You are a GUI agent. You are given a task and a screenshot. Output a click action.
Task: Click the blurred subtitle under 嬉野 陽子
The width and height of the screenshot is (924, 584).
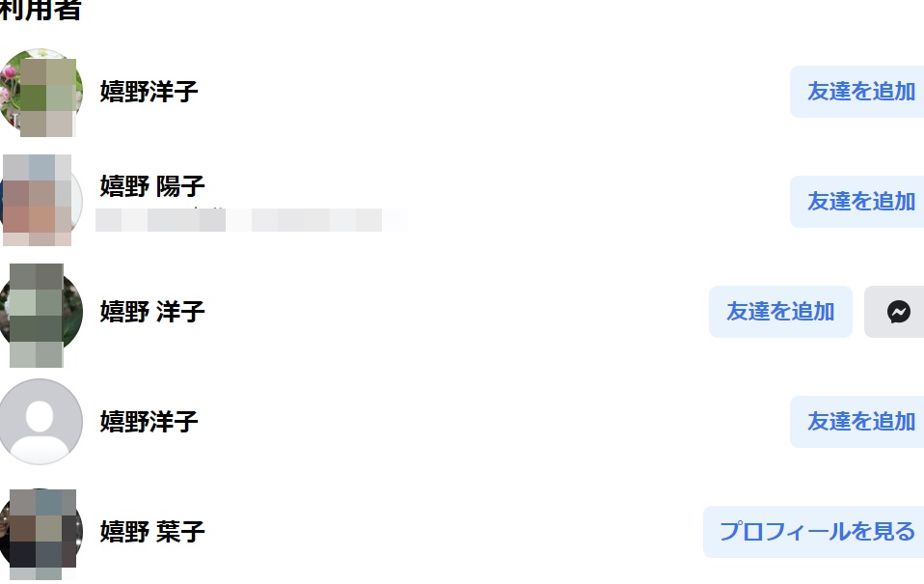coord(251,219)
